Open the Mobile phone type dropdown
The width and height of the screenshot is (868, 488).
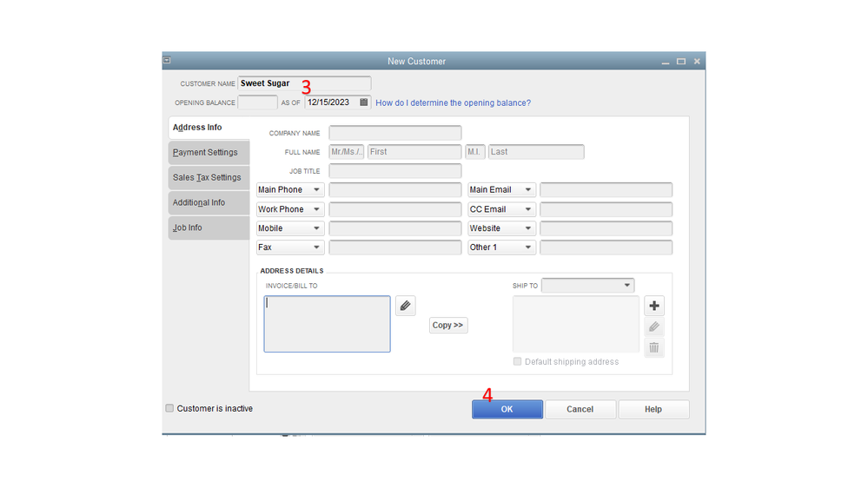click(x=290, y=228)
